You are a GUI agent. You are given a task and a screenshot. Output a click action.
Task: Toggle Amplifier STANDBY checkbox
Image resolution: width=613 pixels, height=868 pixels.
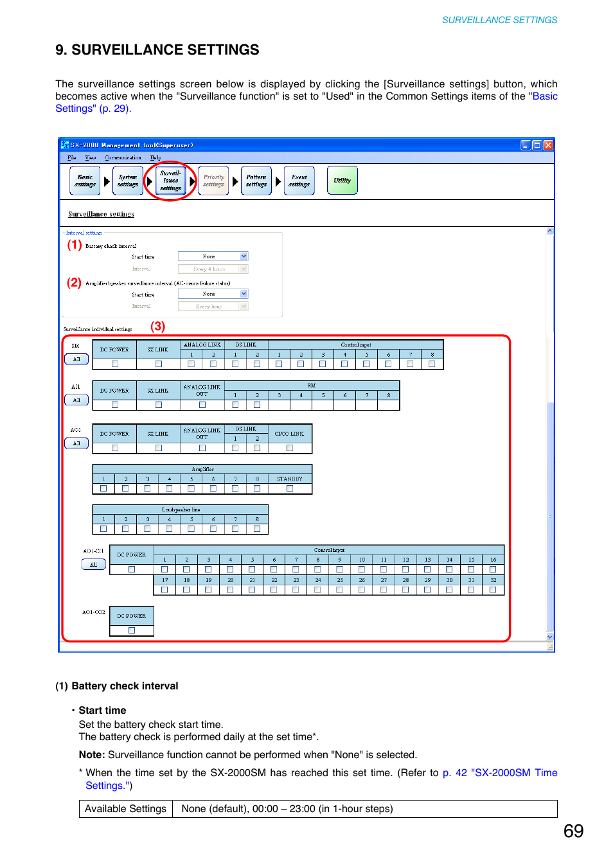point(290,488)
